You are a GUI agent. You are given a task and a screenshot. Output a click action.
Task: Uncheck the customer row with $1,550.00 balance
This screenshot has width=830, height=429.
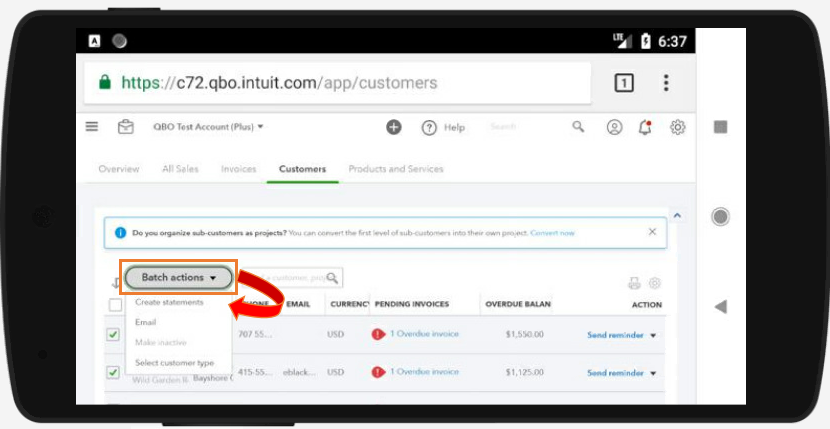113,335
